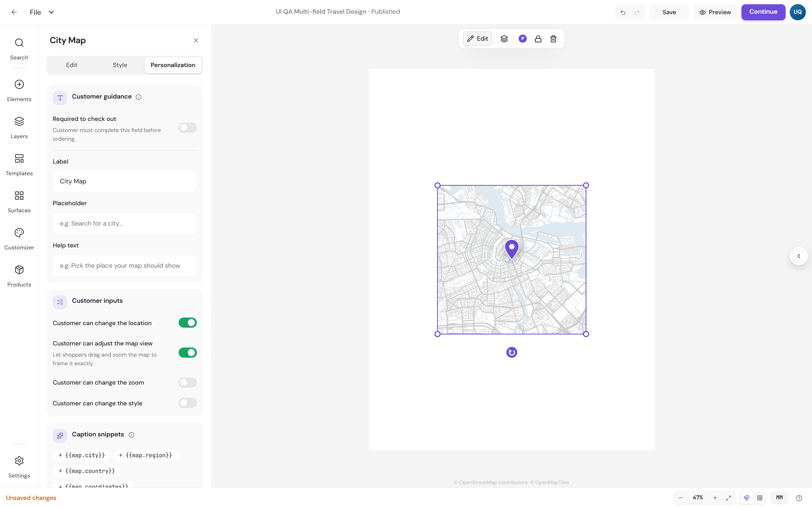Switch to the Edit tab
The width and height of the screenshot is (812, 508).
[x=72, y=65]
